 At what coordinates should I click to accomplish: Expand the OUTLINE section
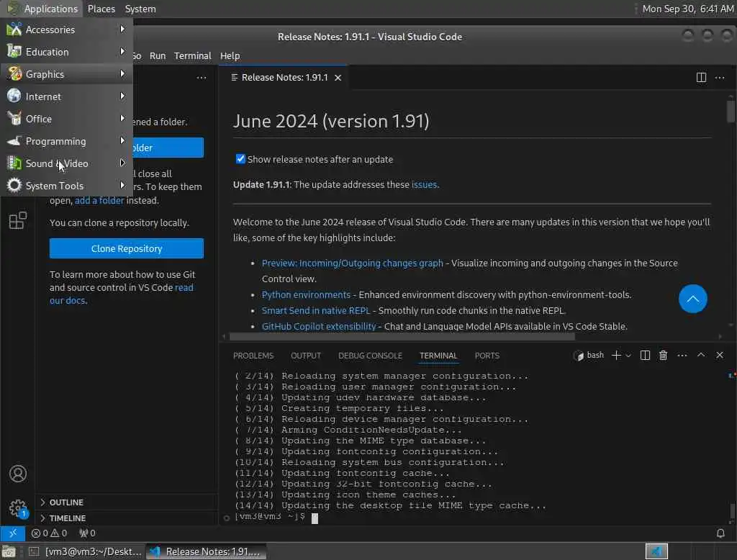[x=126, y=502]
